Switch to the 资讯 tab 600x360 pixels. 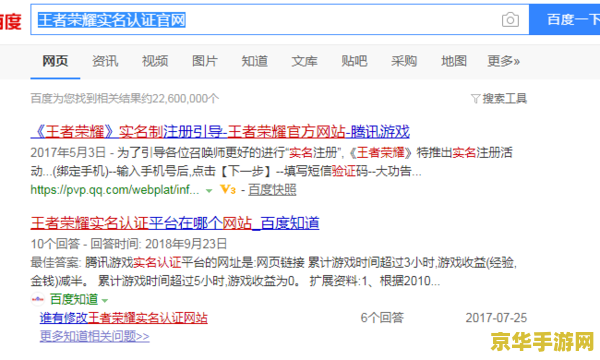point(105,61)
